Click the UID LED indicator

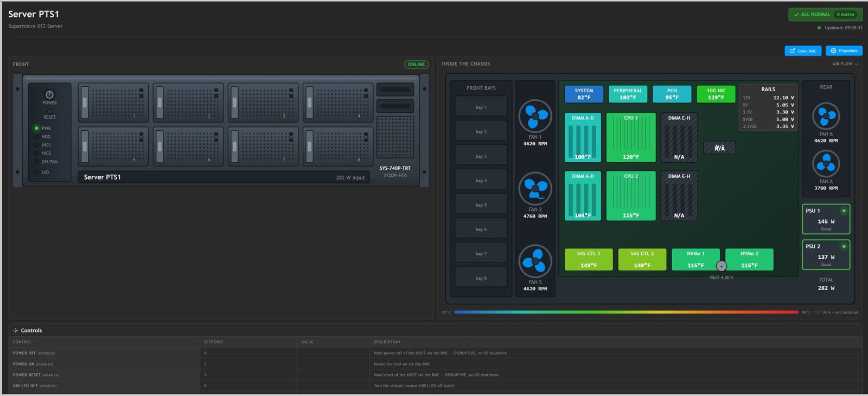(x=36, y=173)
